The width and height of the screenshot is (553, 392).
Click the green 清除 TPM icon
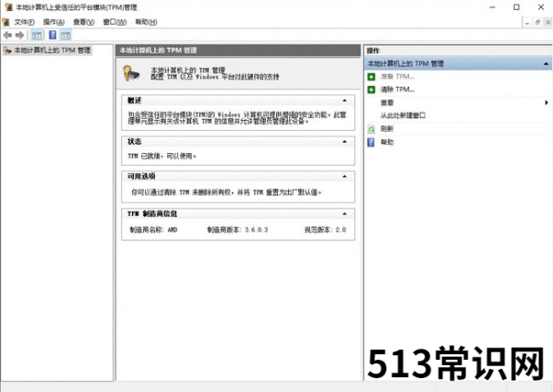pos(371,89)
